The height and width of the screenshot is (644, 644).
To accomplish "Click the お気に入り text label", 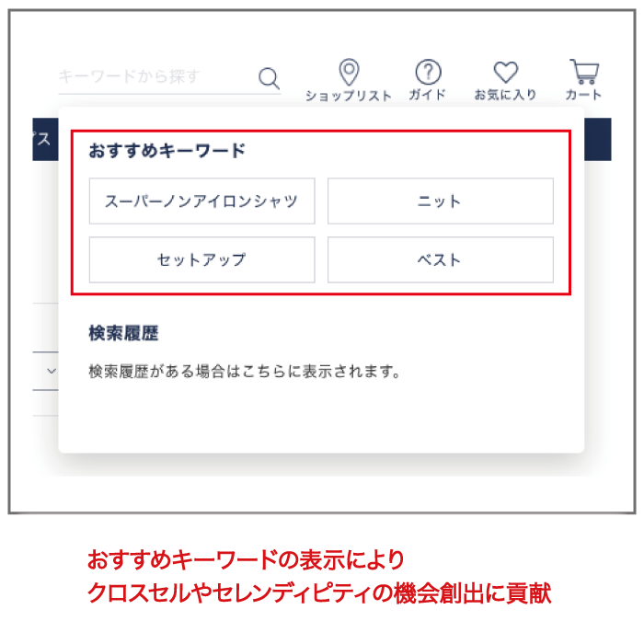I will coord(506,95).
